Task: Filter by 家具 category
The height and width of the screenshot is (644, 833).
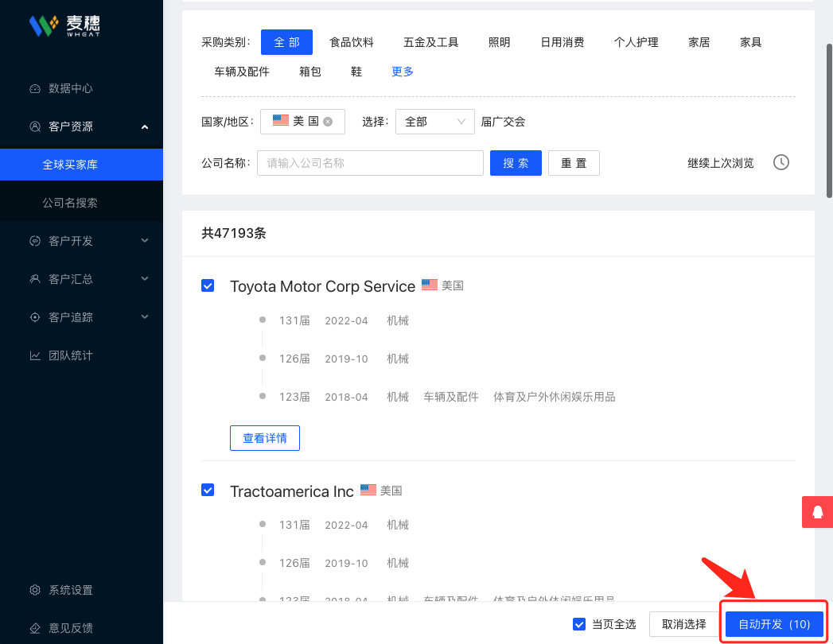Action: click(x=751, y=42)
